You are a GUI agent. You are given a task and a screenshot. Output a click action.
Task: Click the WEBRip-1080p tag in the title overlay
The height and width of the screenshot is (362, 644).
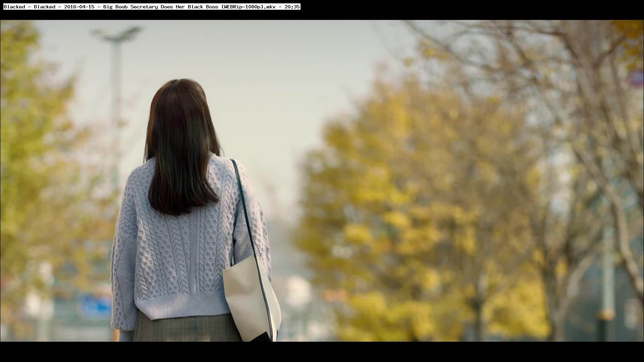(x=243, y=7)
